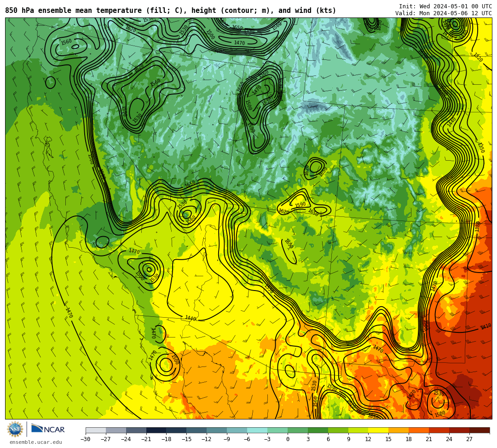Open the ensemble.ucar.edu link text
Image resolution: width=497 pixels, height=448 pixels.
coord(36,442)
